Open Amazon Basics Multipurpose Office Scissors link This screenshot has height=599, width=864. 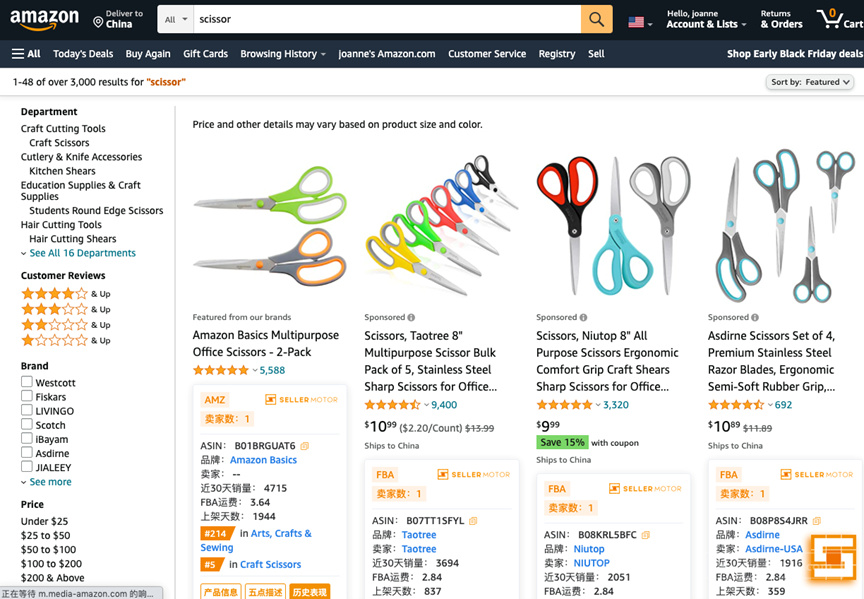(265, 343)
